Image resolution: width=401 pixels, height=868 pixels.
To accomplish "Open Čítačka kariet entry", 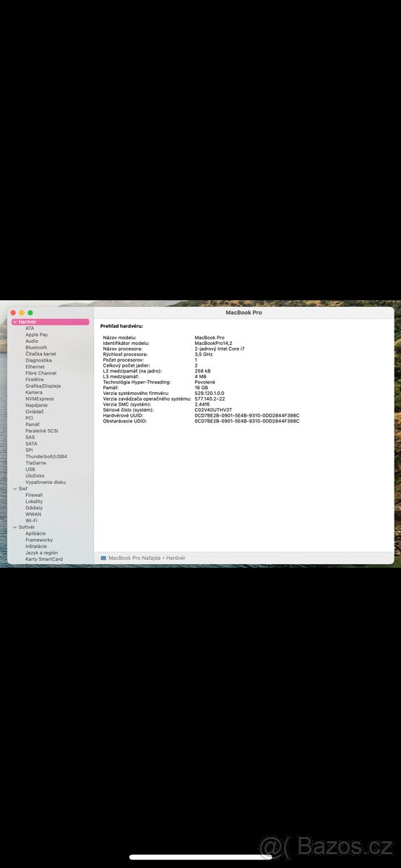I will click(40, 354).
